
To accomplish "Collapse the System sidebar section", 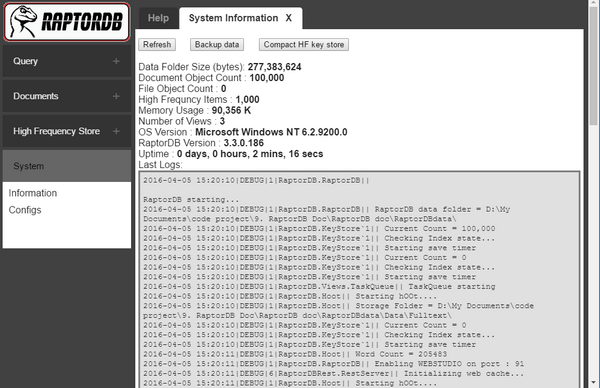I will pos(67,166).
